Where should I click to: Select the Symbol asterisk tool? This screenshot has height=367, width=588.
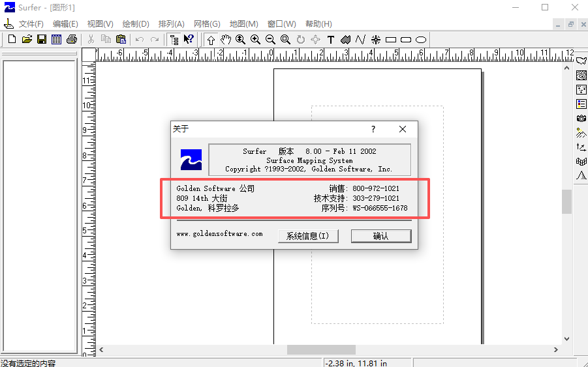click(x=375, y=40)
